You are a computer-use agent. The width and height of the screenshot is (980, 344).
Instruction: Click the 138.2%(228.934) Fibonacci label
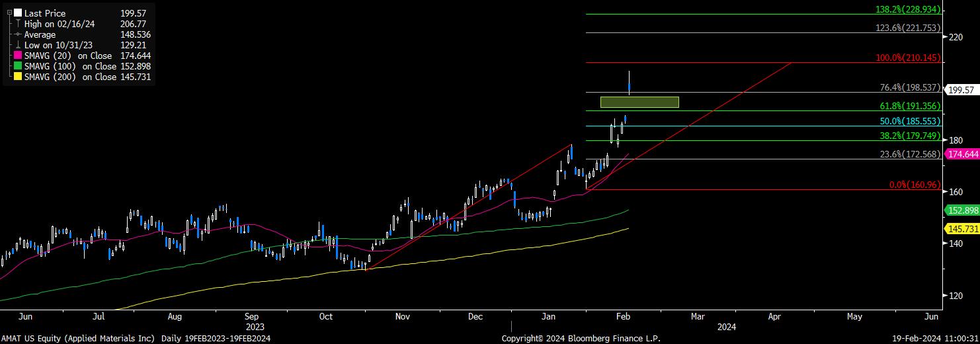tap(908, 10)
